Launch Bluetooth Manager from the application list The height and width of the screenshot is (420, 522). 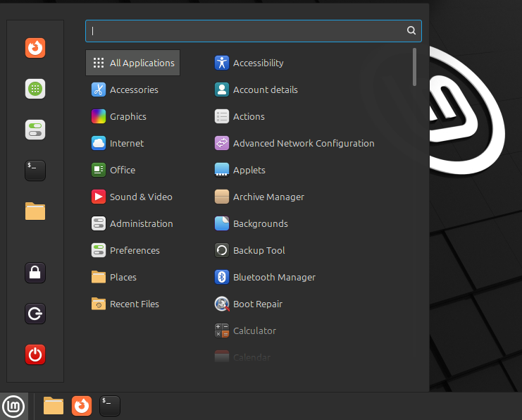pyautogui.click(x=273, y=277)
